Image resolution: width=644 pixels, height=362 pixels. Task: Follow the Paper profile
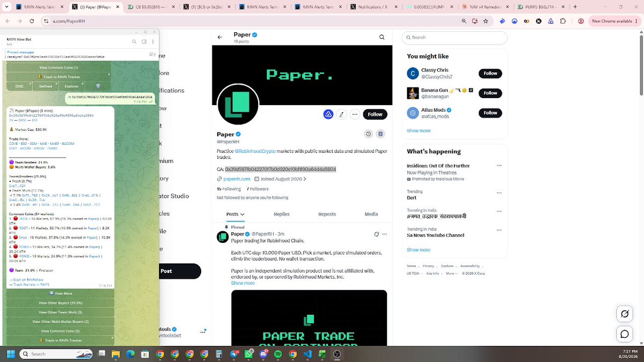pyautogui.click(x=375, y=114)
